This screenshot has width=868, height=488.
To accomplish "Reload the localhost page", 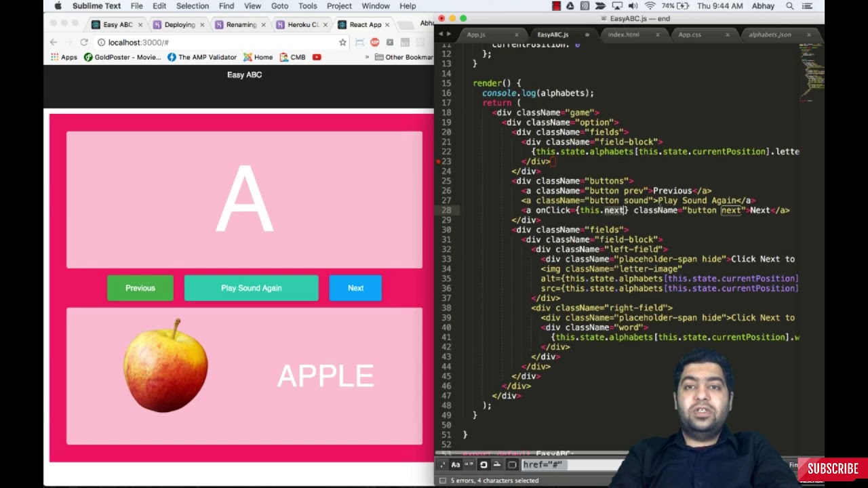I will click(x=84, y=42).
